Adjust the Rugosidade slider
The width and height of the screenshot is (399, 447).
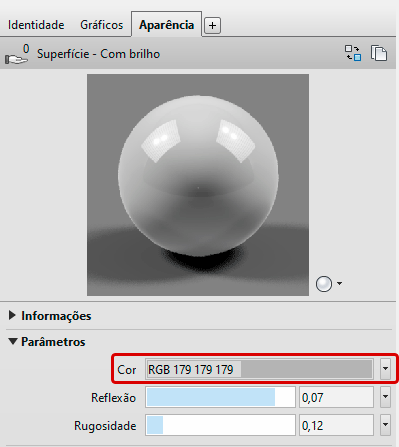coord(220,425)
